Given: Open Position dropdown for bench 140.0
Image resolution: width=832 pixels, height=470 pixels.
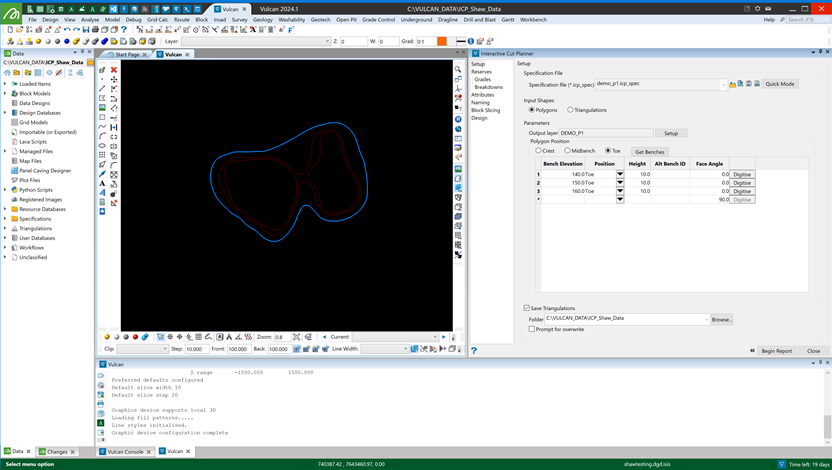Looking at the screenshot, I should [x=619, y=174].
